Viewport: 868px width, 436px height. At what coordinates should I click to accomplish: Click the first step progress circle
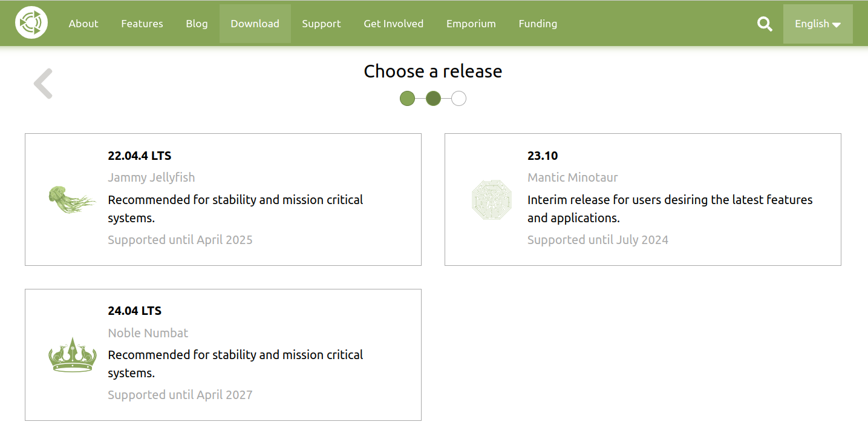(x=407, y=98)
